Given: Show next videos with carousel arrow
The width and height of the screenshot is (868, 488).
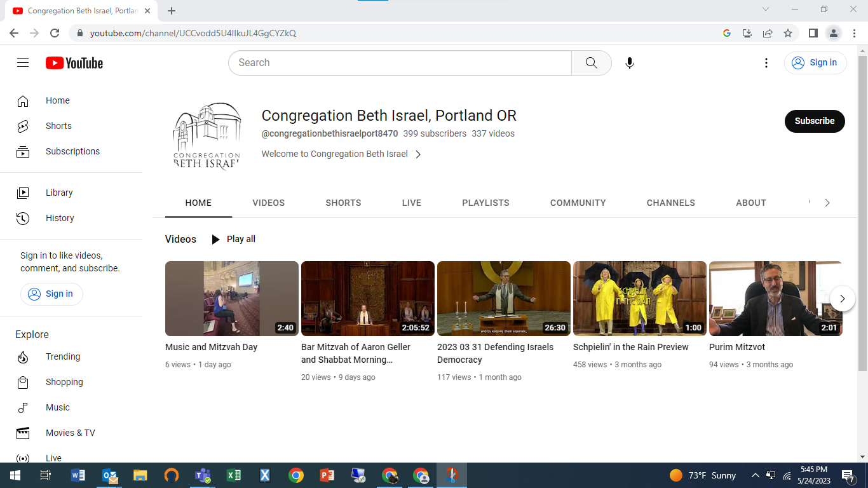Looking at the screenshot, I should point(843,299).
